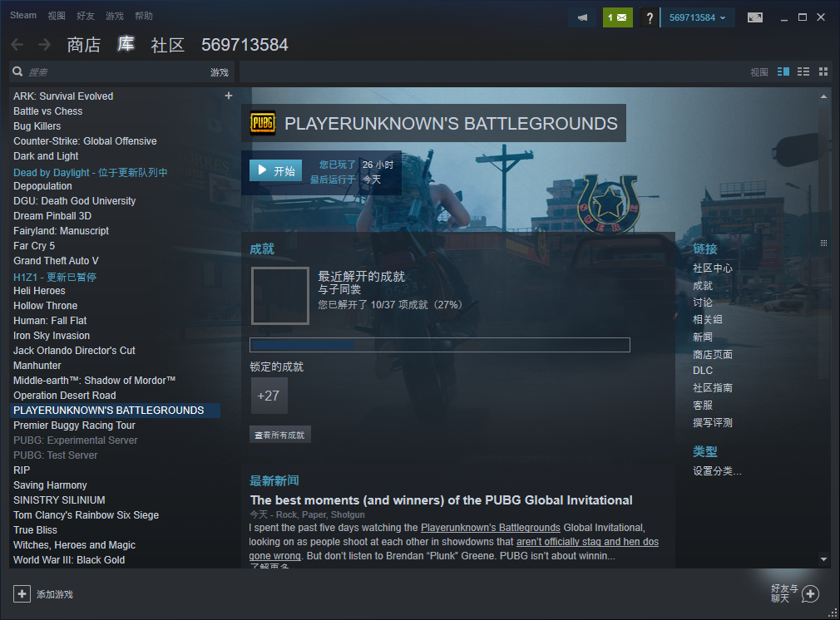Screen dimensions: 840x620
Task: Open the DLC link
Action: (x=703, y=371)
